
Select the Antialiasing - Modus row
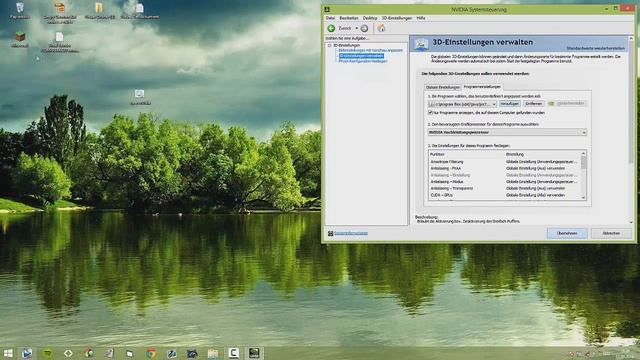pos(504,182)
